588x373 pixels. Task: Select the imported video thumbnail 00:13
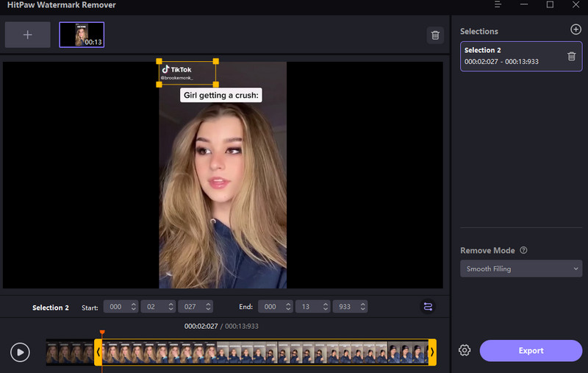tap(82, 35)
